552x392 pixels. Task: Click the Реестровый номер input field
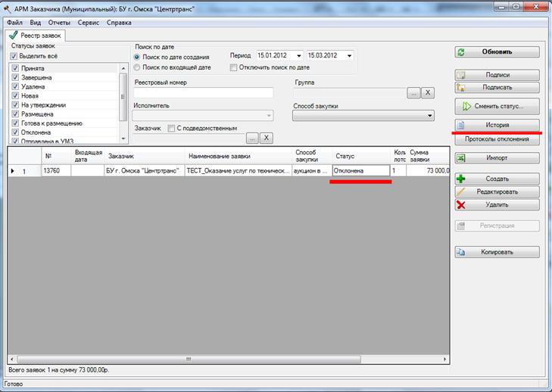204,92
